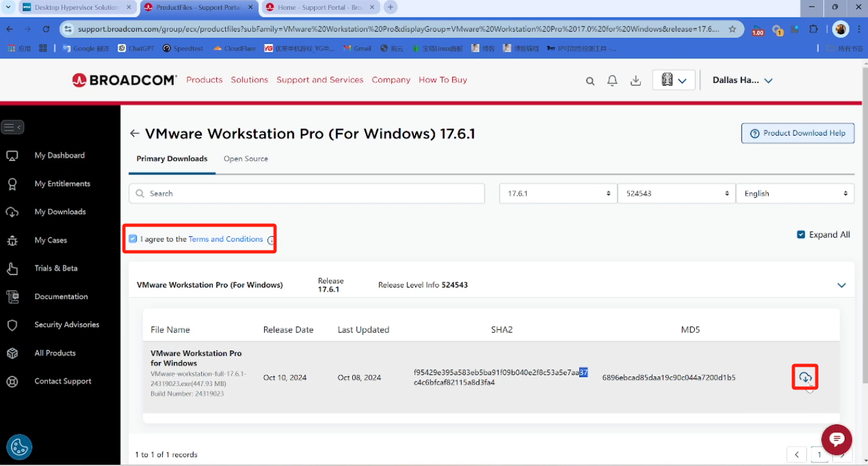Click the page vertical scrollbar

pyautogui.click(x=864, y=227)
